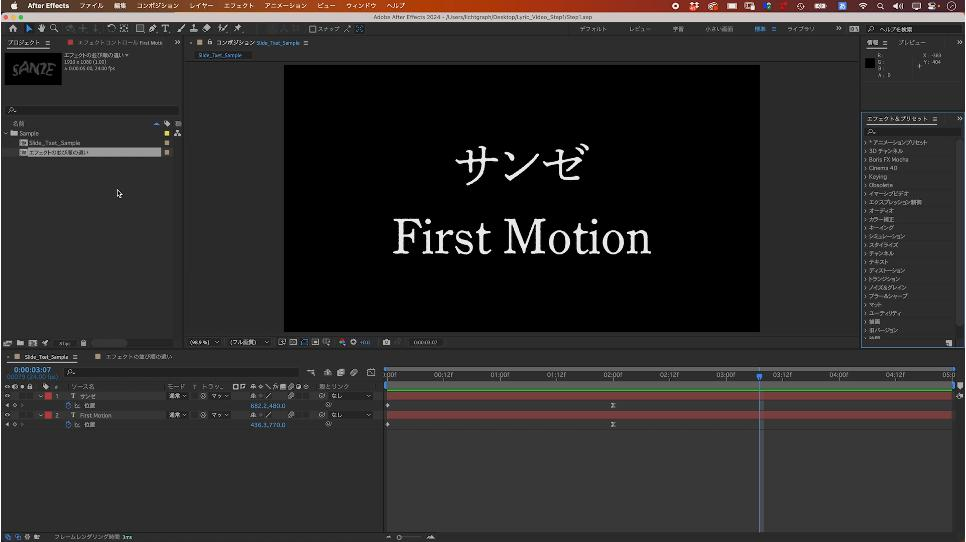
Task: Toggle transparency grid in viewer
Action: coord(293,342)
